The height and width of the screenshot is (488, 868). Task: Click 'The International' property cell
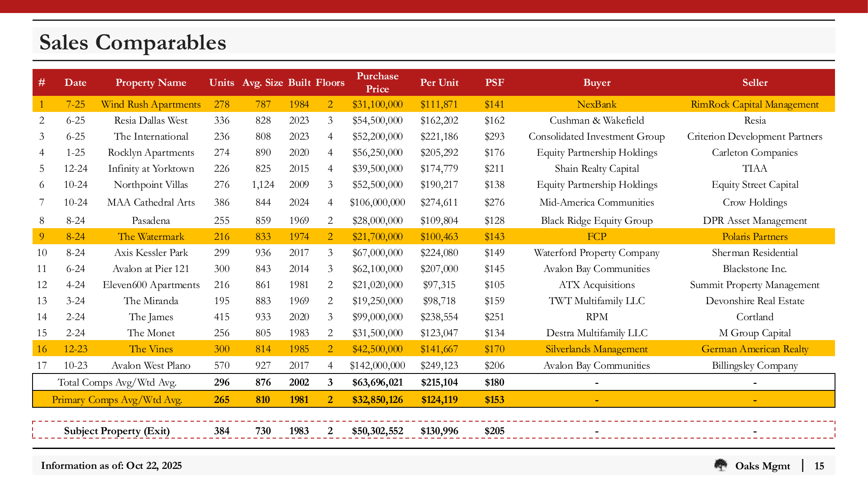[151, 136]
